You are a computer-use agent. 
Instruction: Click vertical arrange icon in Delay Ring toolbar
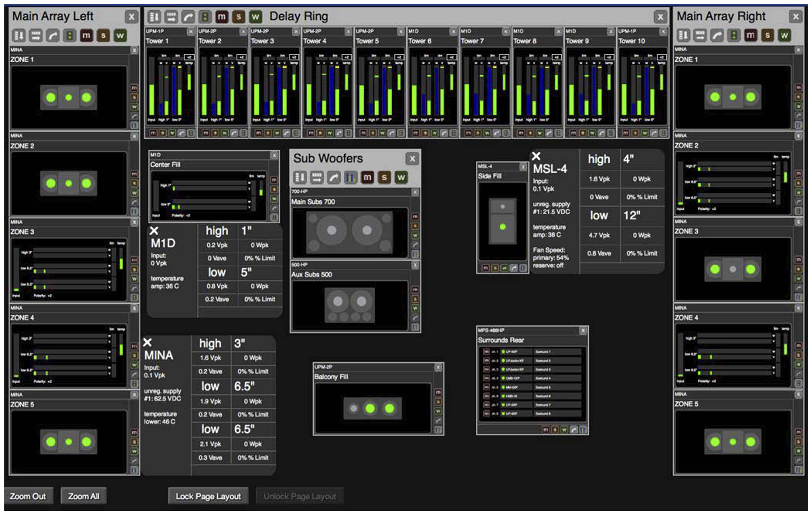[154, 17]
